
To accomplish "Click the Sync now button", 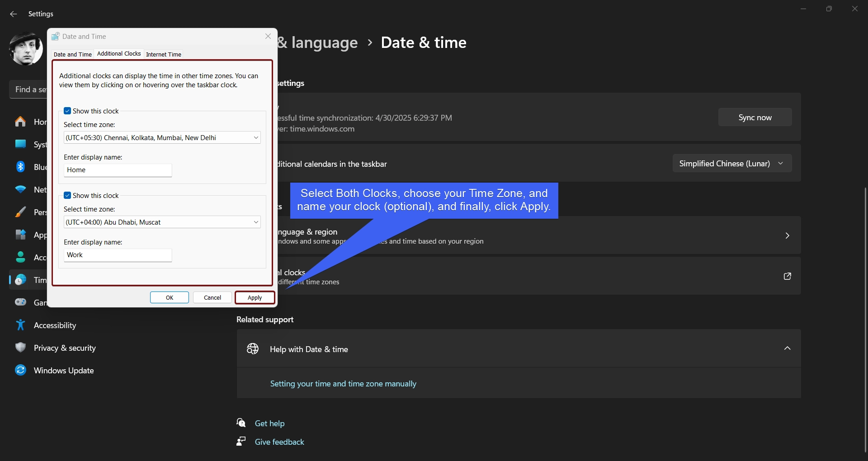I will tap(754, 117).
